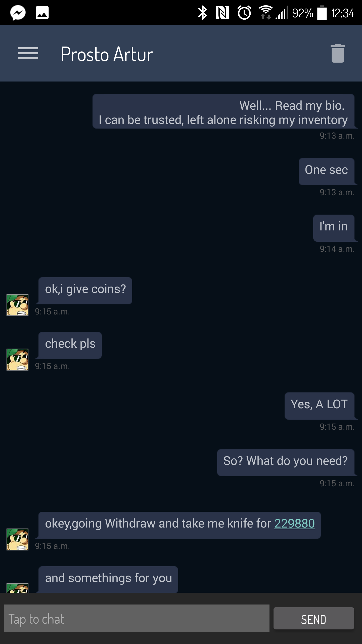This screenshot has height=644, width=362.
Task: Tap the 'Well... Read my bio.' message bubble
Action: click(223, 111)
